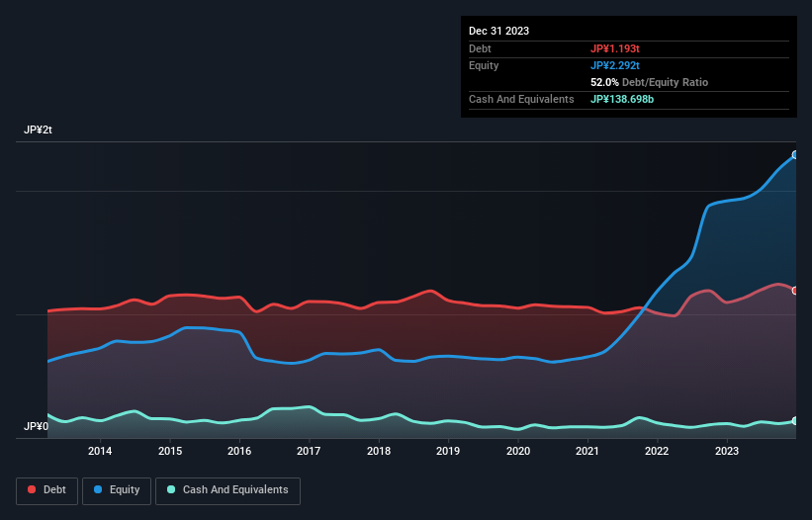Select the teal Cash data point at Dec 2023
The height and width of the screenshot is (520, 812).
[x=795, y=421]
